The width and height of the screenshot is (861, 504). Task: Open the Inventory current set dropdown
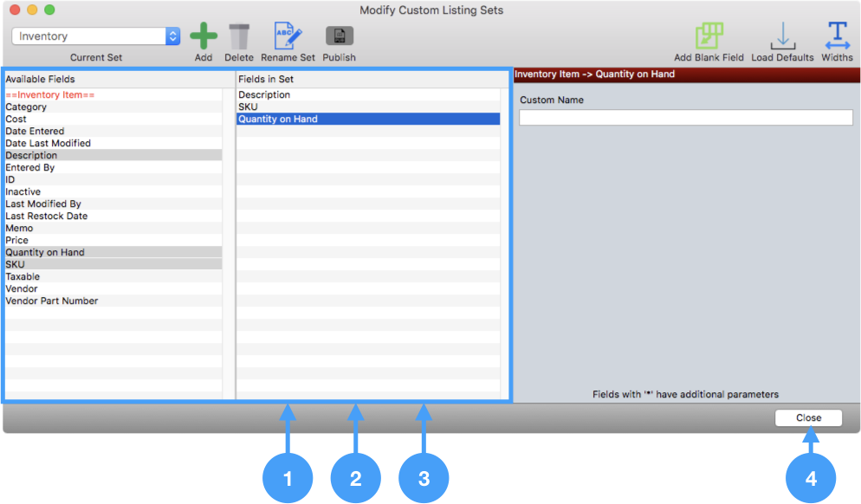coord(96,36)
